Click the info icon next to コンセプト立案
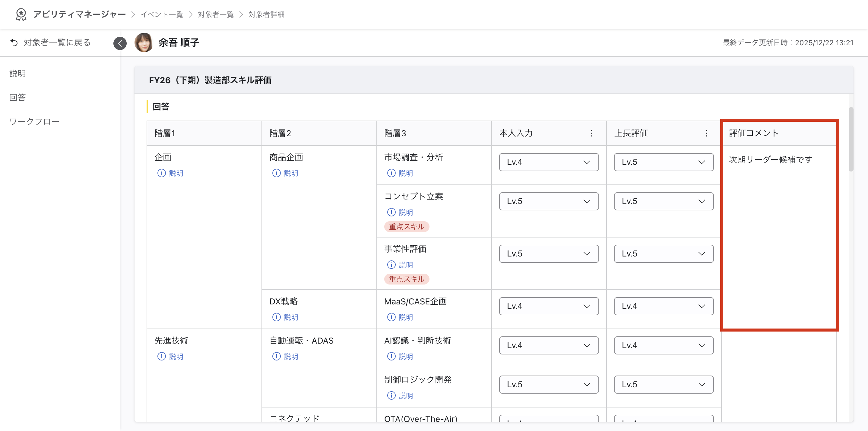The height and width of the screenshot is (431, 868). pyautogui.click(x=391, y=212)
